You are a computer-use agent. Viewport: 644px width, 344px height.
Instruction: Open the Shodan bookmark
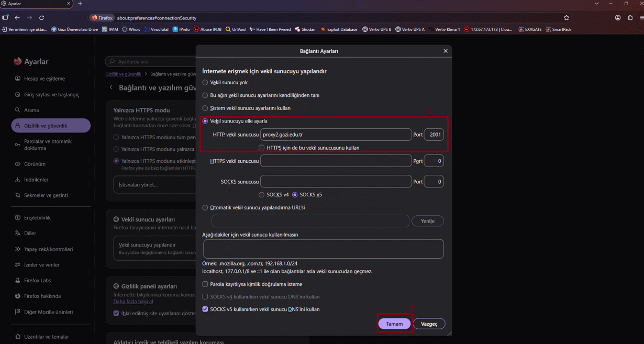(305, 29)
